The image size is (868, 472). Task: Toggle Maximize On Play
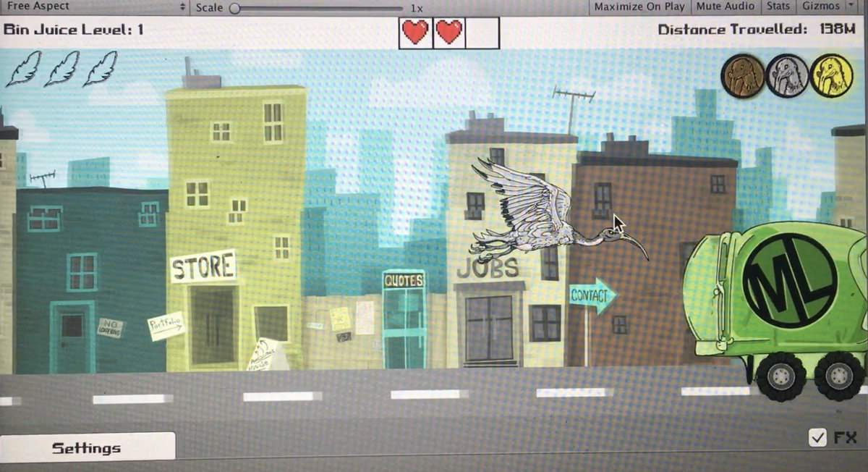click(639, 7)
